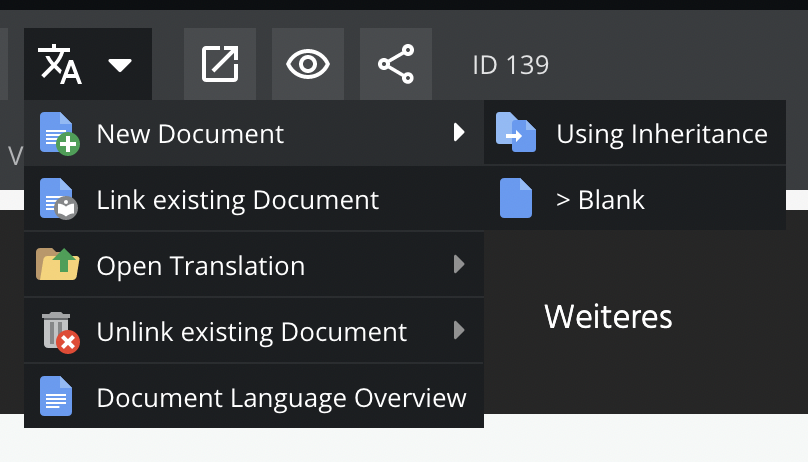This screenshot has width=808, height=462.
Task: Click the open-in-new-window icon
Action: pos(220,65)
